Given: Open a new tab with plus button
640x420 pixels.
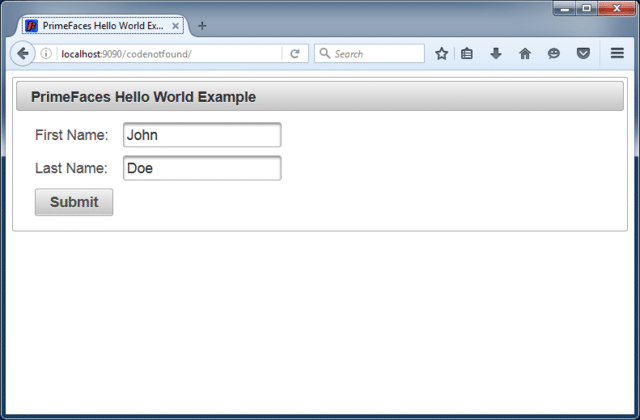Looking at the screenshot, I should click(x=202, y=26).
